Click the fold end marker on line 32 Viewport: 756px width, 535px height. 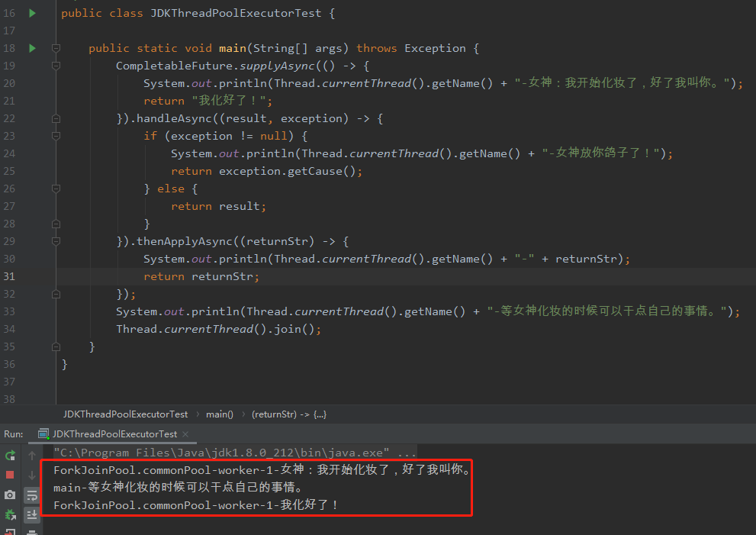(56, 295)
